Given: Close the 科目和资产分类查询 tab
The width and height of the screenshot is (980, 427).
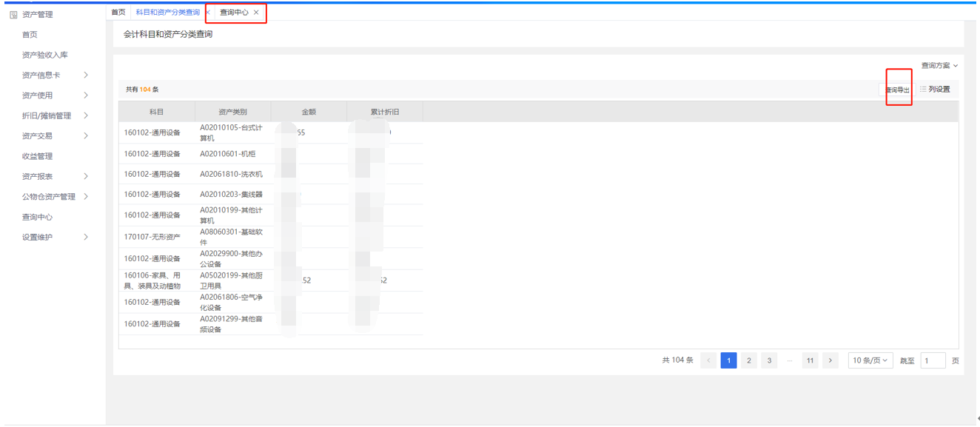Looking at the screenshot, I should pos(208,13).
